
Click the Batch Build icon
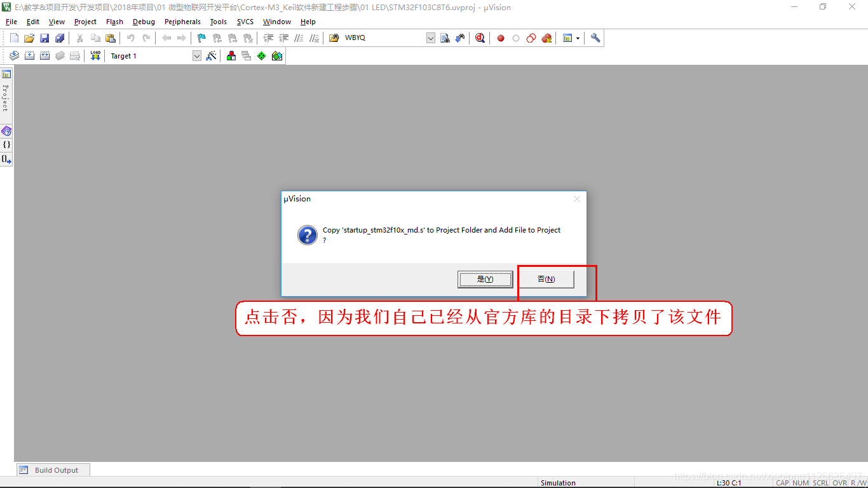pos(60,56)
